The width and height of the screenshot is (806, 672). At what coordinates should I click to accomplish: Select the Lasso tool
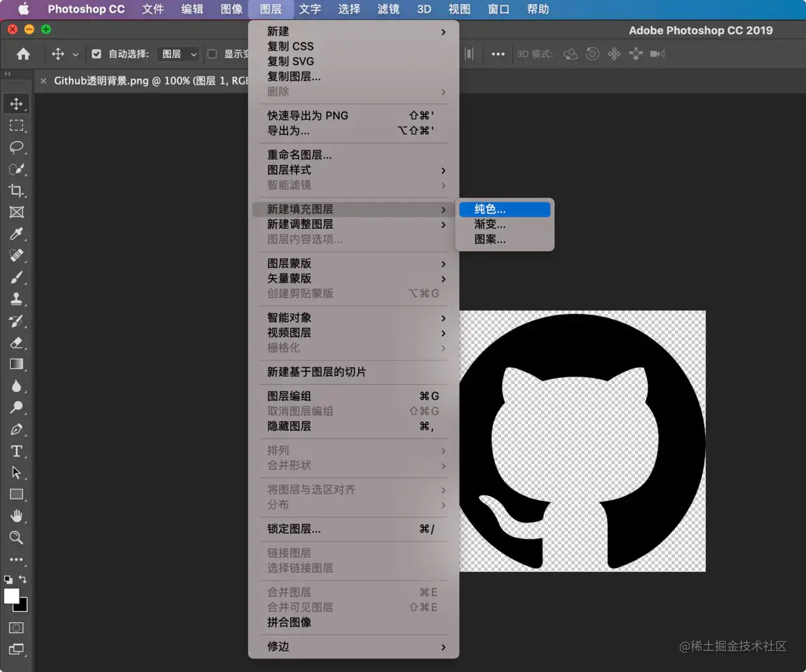tap(17, 147)
